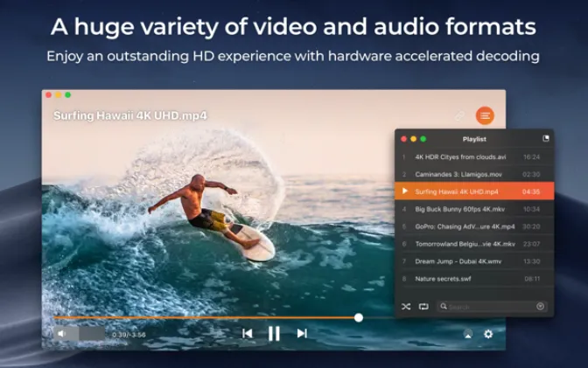Toggle repeat in the Playlist window
588x368 pixels.
tap(423, 307)
